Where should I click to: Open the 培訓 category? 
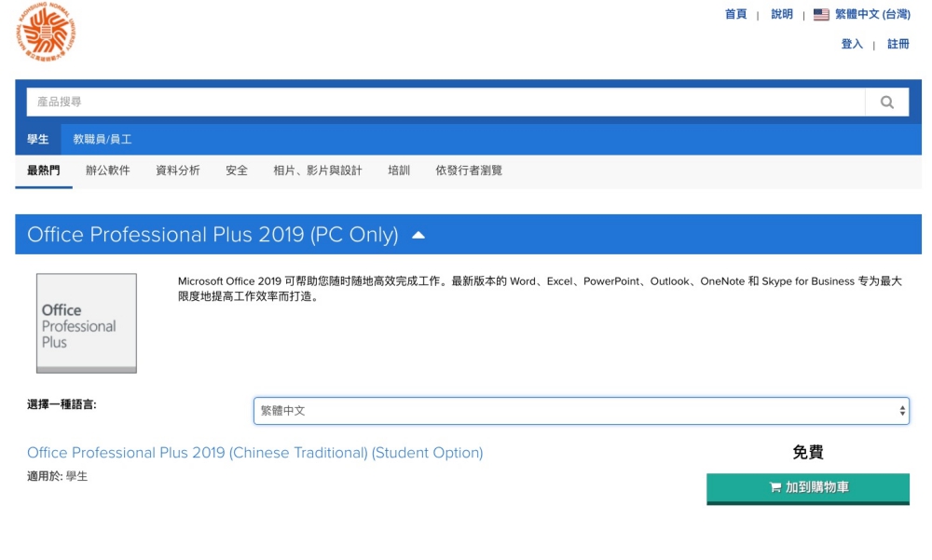click(x=399, y=171)
